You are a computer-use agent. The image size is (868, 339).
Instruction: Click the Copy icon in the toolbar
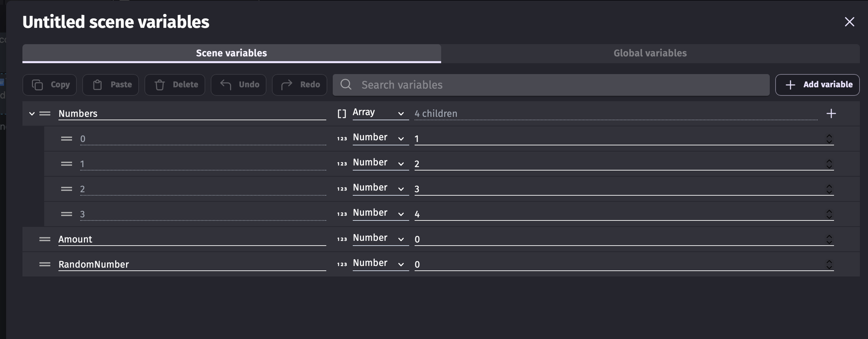pos(37,85)
